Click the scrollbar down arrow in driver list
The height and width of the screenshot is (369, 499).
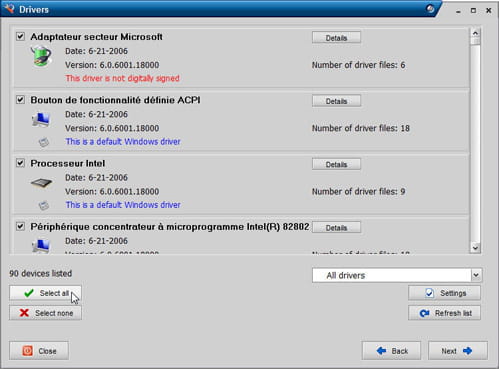coord(475,248)
